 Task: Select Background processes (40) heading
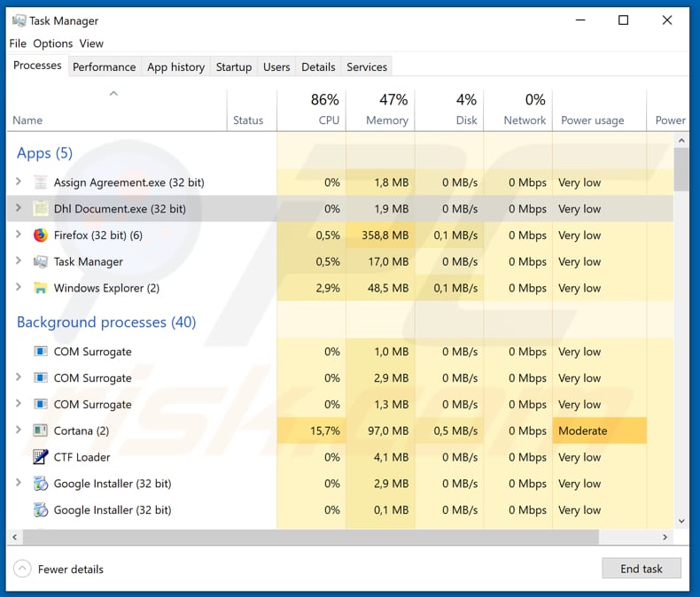point(106,322)
